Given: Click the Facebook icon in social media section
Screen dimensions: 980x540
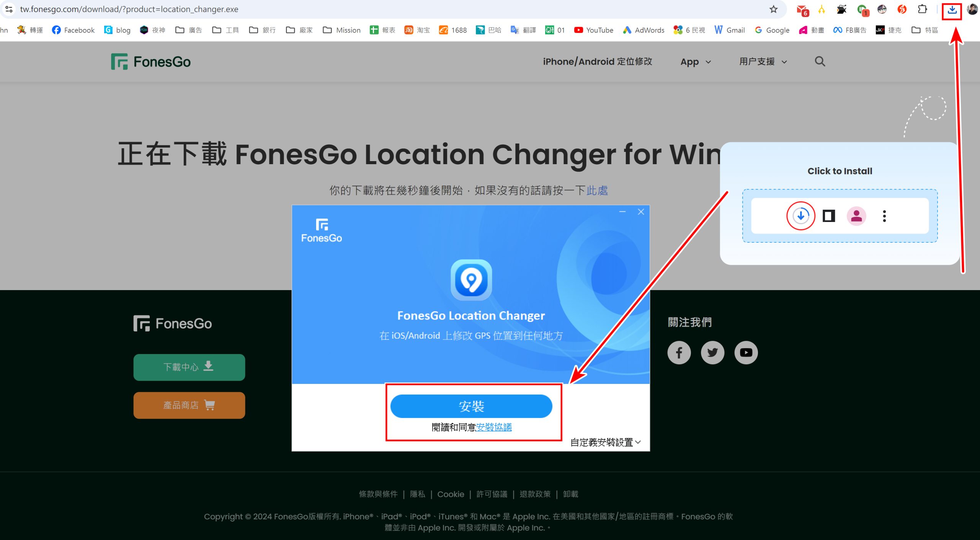Looking at the screenshot, I should pos(679,352).
